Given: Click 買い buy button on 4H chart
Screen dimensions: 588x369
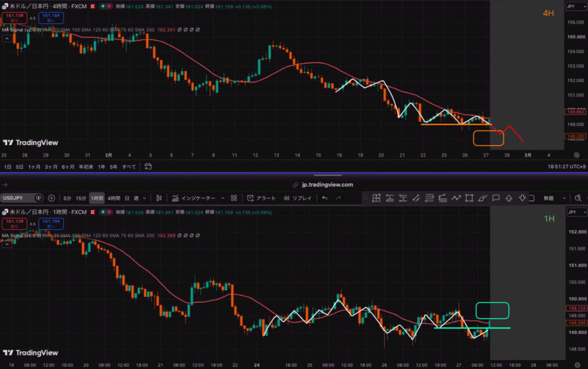Looking at the screenshot, I should (51, 18).
